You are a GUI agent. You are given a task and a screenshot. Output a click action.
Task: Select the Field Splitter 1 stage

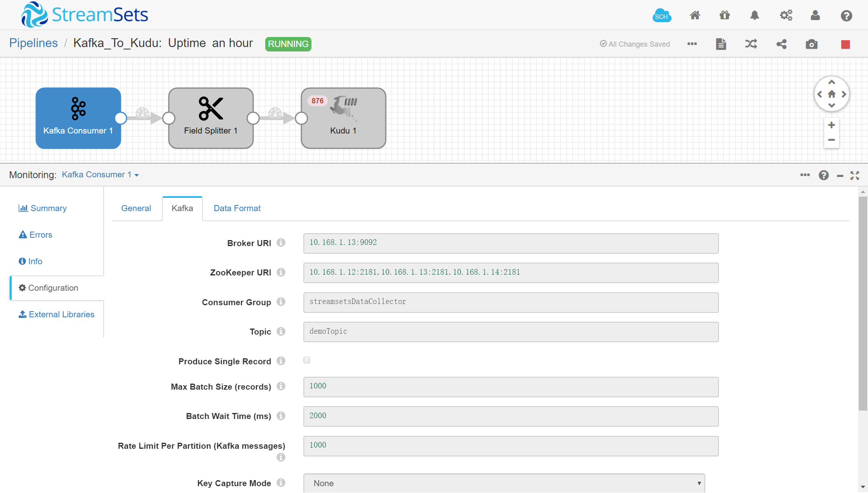click(211, 118)
